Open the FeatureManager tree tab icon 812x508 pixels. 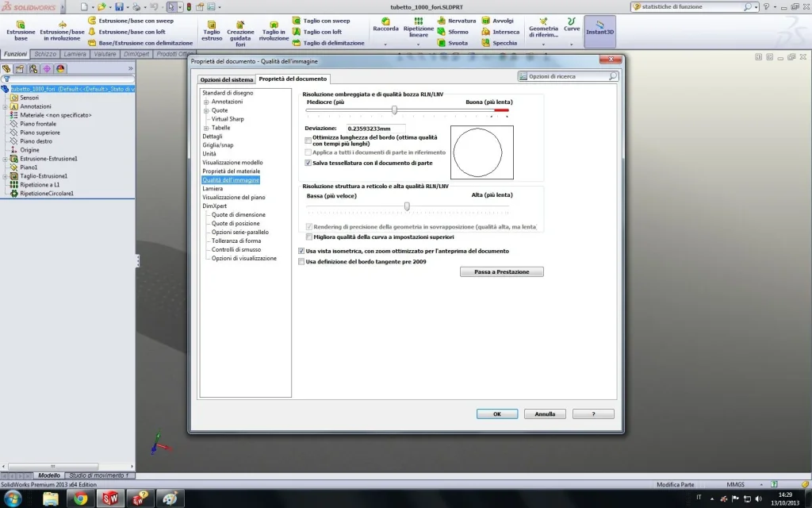[6, 68]
